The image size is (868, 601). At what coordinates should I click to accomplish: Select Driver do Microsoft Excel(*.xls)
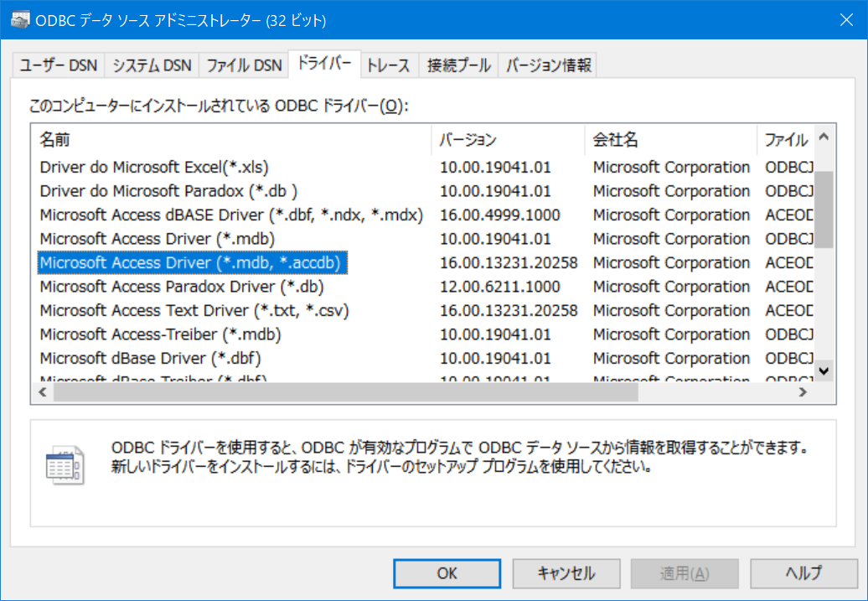[154, 168]
